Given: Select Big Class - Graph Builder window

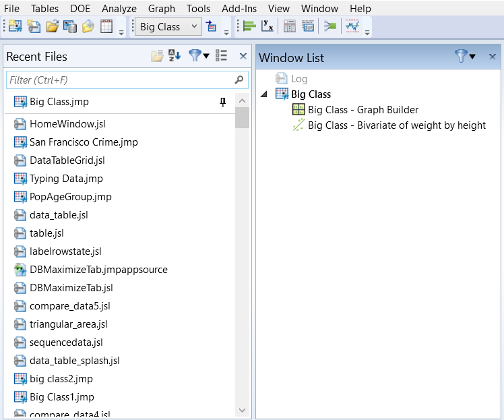Looking at the screenshot, I should (363, 109).
